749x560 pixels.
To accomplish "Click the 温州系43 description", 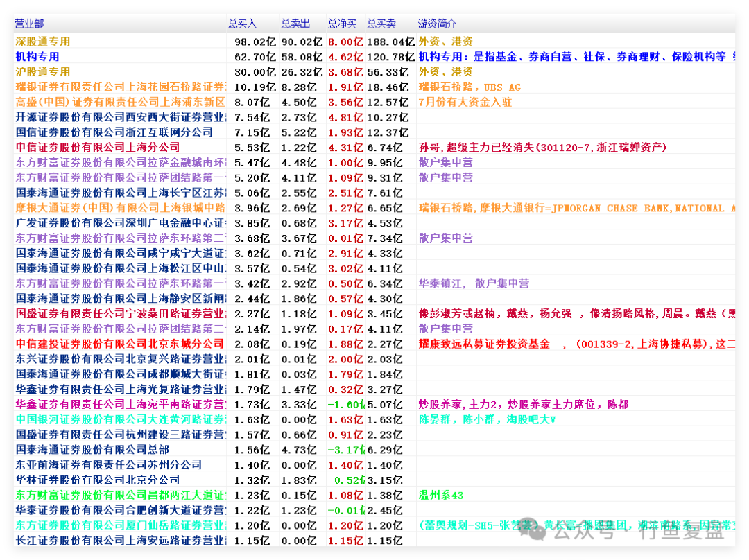I will [x=441, y=495].
